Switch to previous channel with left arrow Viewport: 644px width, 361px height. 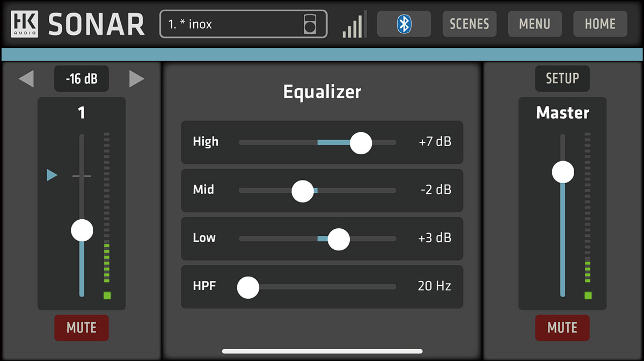pos(26,79)
